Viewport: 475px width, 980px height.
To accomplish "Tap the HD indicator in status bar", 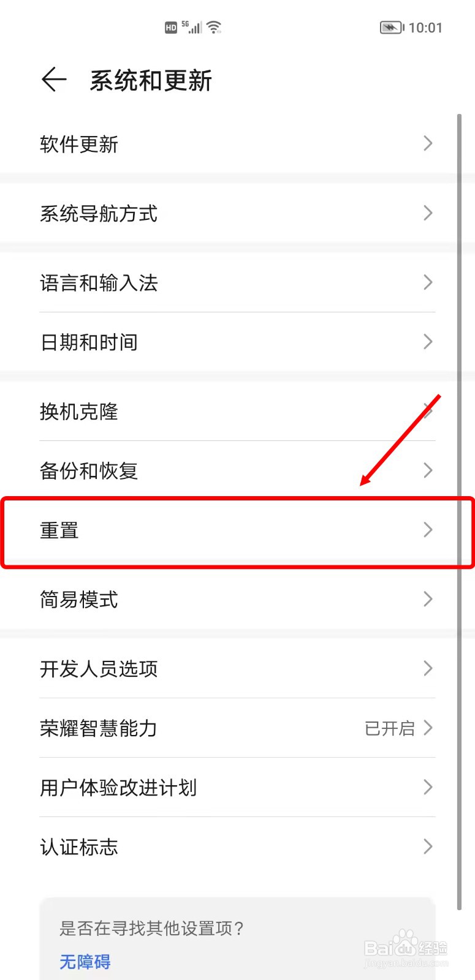I will tap(171, 28).
